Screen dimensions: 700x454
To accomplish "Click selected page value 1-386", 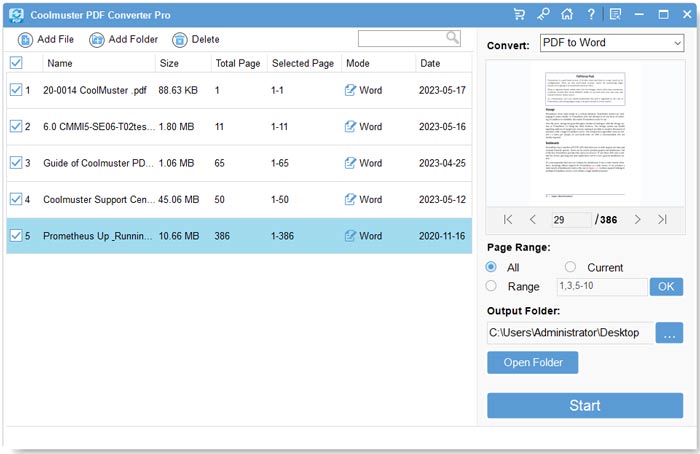I will point(282,236).
